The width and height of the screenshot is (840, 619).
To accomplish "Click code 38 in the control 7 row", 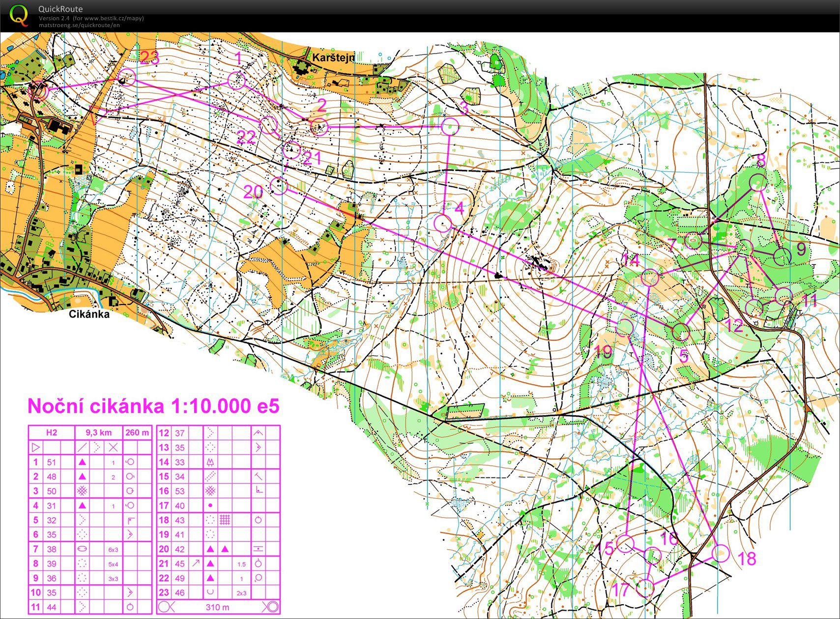I will coord(52,549).
